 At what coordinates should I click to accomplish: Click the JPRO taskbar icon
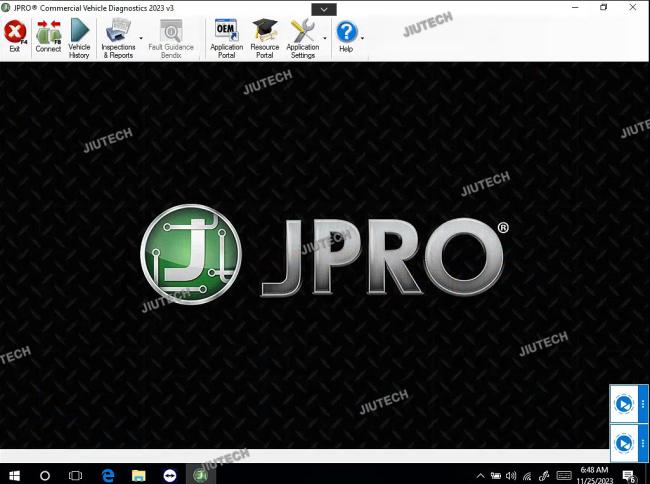[x=200, y=474]
